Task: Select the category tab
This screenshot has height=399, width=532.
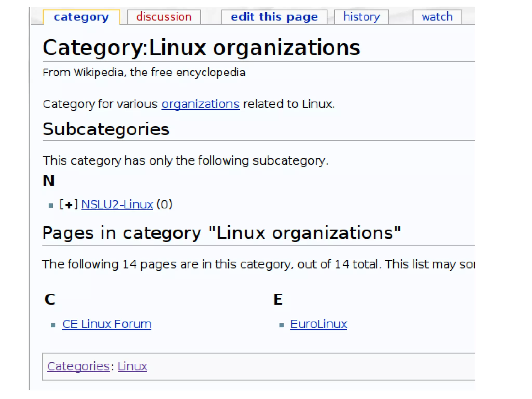Action: point(81,17)
